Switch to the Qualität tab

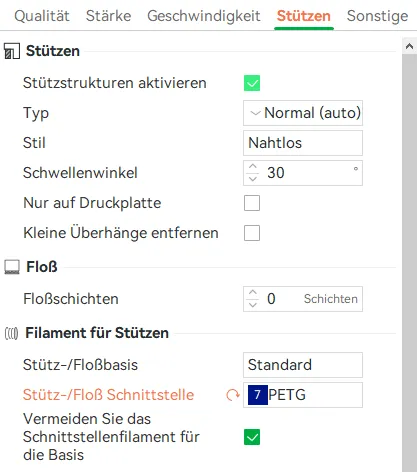[42, 16]
